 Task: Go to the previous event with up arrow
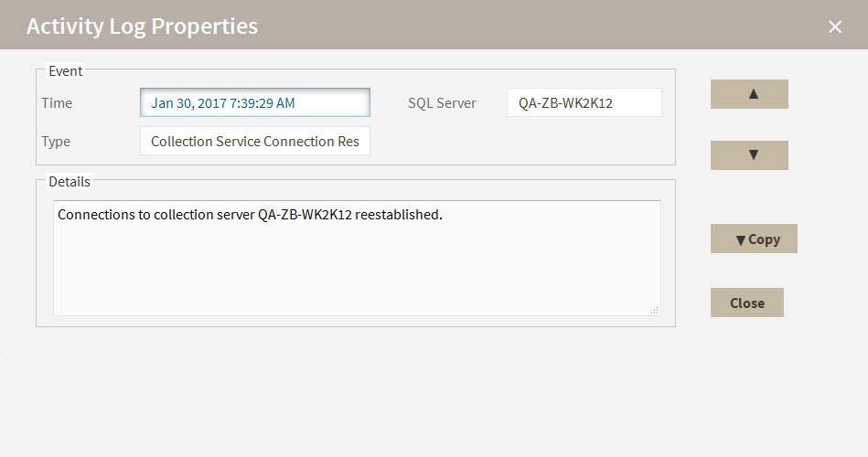[x=749, y=94]
